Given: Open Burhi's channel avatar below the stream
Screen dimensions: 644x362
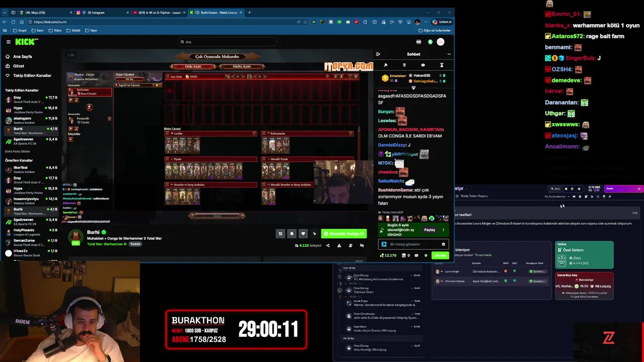Looking at the screenshot, I should [x=75, y=237].
